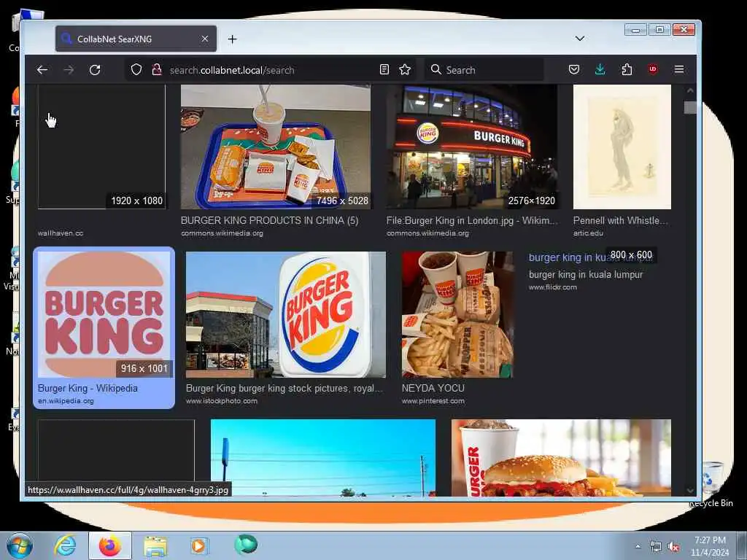Go back to the previous page
The width and height of the screenshot is (747, 560).
tap(42, 70)
